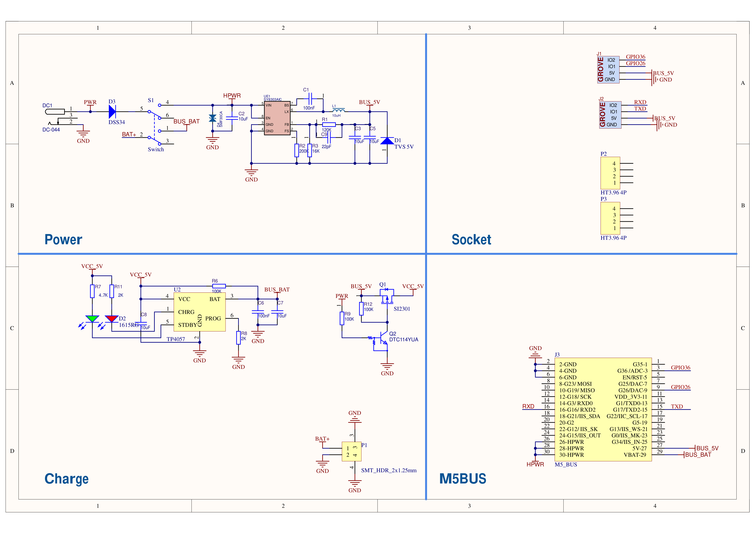The image size is (756, 534).
Task: Click the Charge section title
Action: point(67,479)
